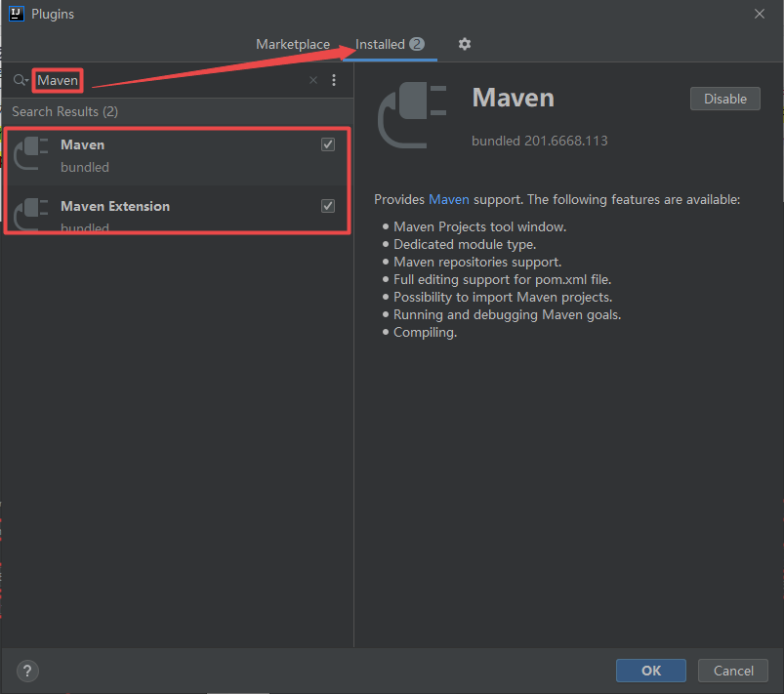Click the Installed tab count badge 2
Viewport: 784px width, 694px height.
coord(417,44)
